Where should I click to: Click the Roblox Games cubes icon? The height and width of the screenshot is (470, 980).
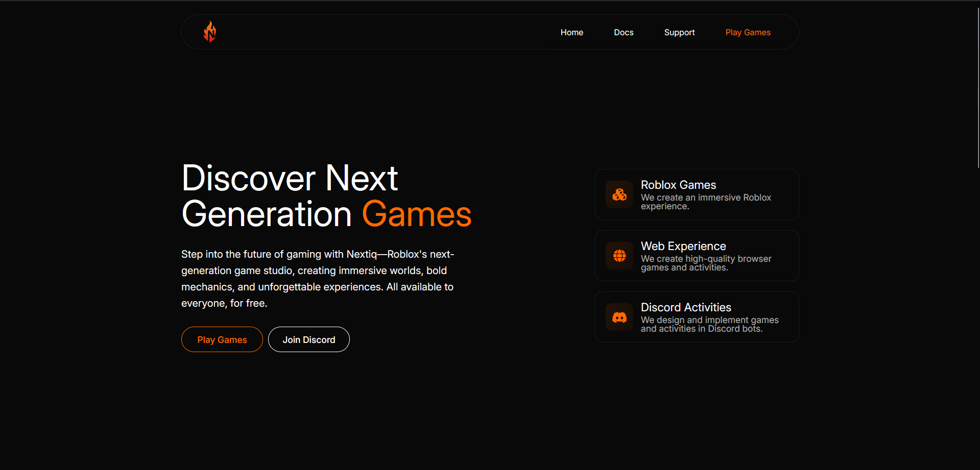[x=619, y=194]
